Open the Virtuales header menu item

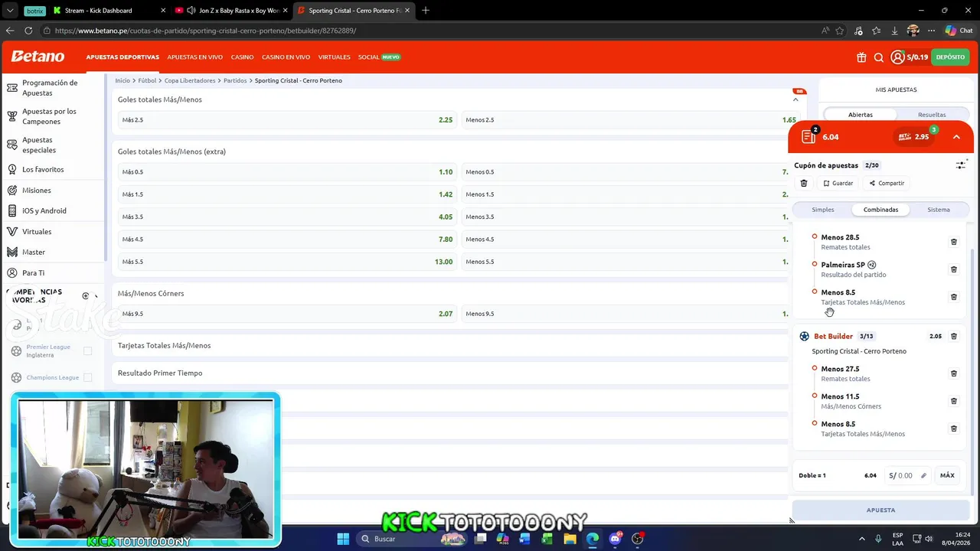334,57
